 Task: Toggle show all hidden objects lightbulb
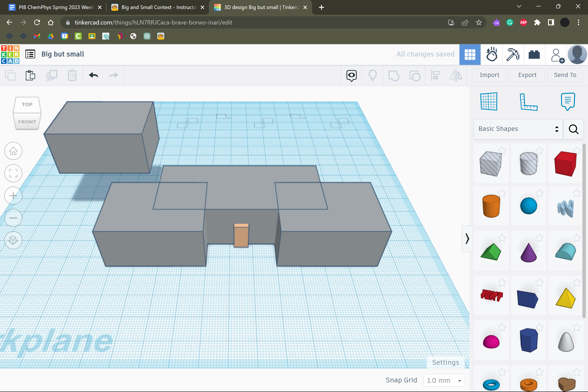tap(372, 75)
